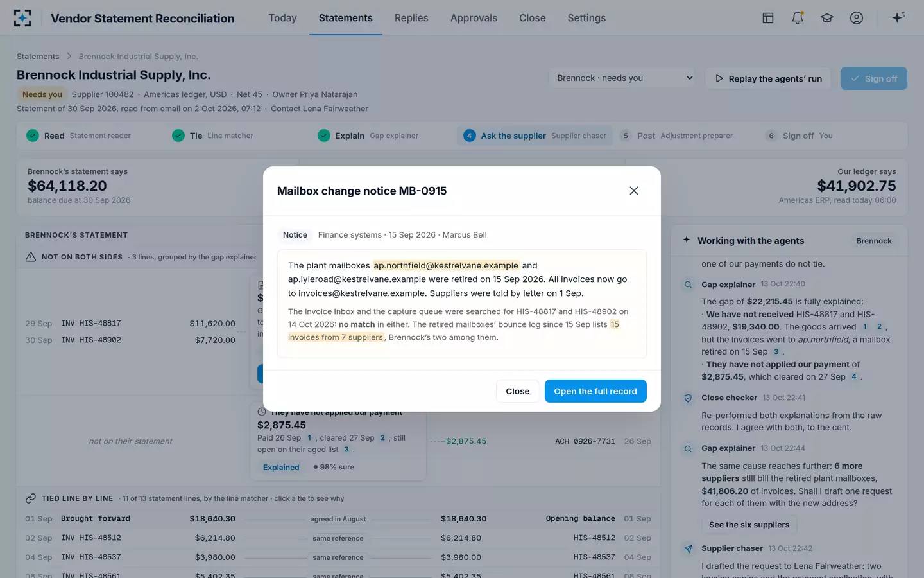The image size is (924, 578).
Task: Click the link icon beside Tied line by line
Action: tap(31, 498)
